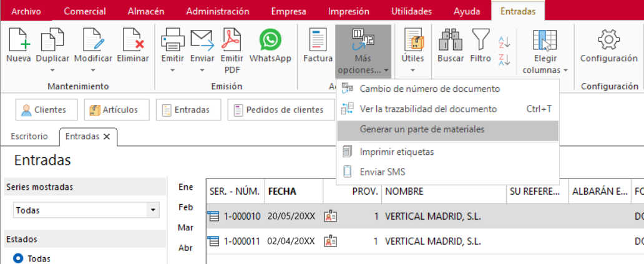
Task: Click PROV. column header
Action: pos(353,192)
